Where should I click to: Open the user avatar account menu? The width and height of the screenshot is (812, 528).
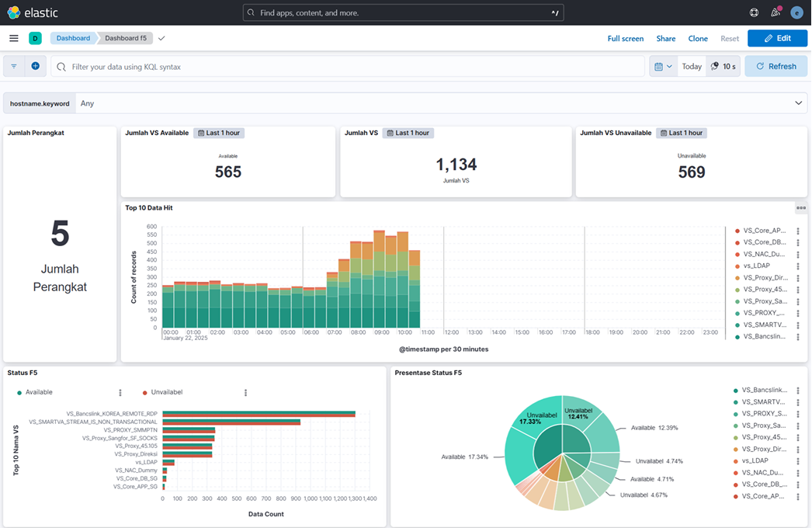796,12
